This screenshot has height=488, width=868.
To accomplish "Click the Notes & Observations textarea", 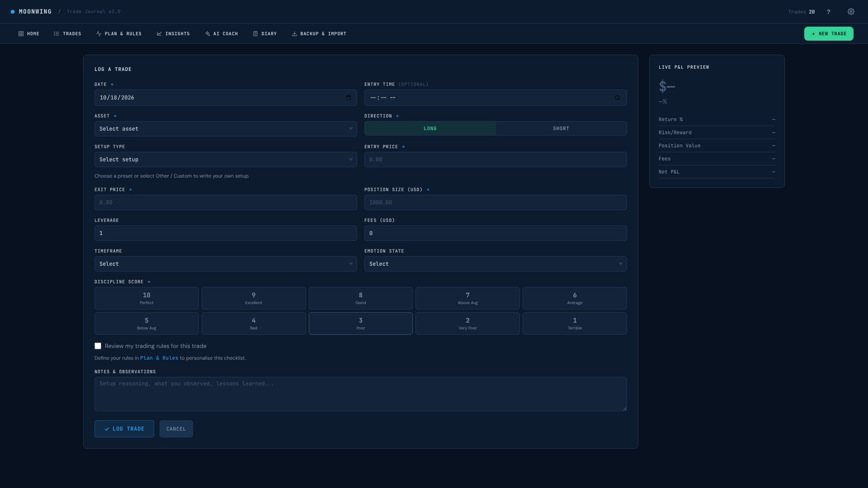I will click(x=361, y=394).
